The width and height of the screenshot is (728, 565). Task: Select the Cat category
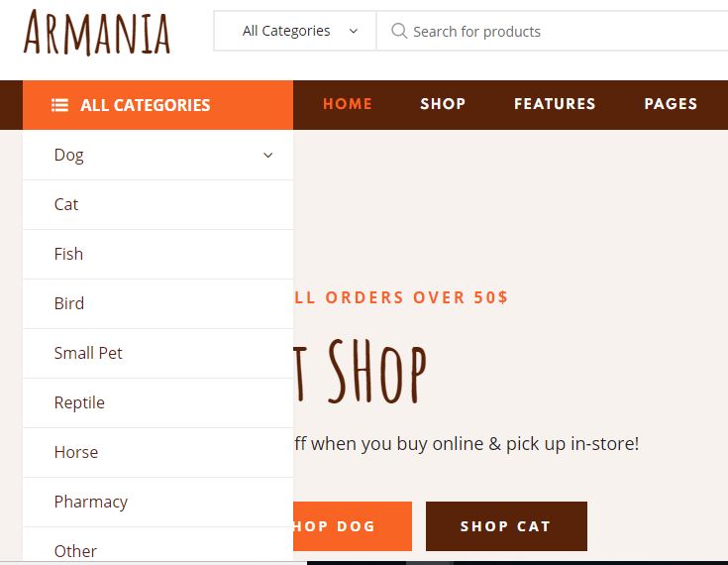click(x=157, y=204)
